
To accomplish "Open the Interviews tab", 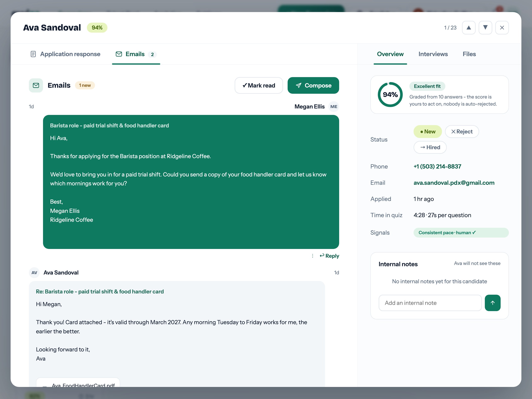I will [x=433, y=54].
